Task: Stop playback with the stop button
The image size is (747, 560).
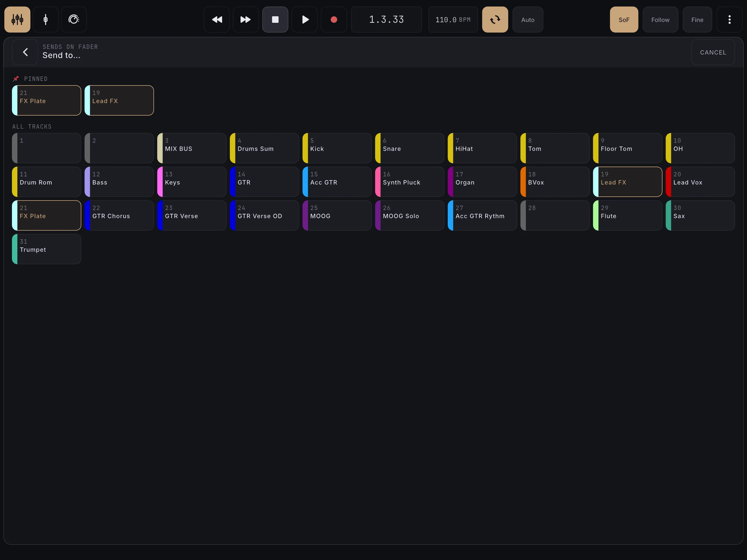Action: (x=275, y=20)
